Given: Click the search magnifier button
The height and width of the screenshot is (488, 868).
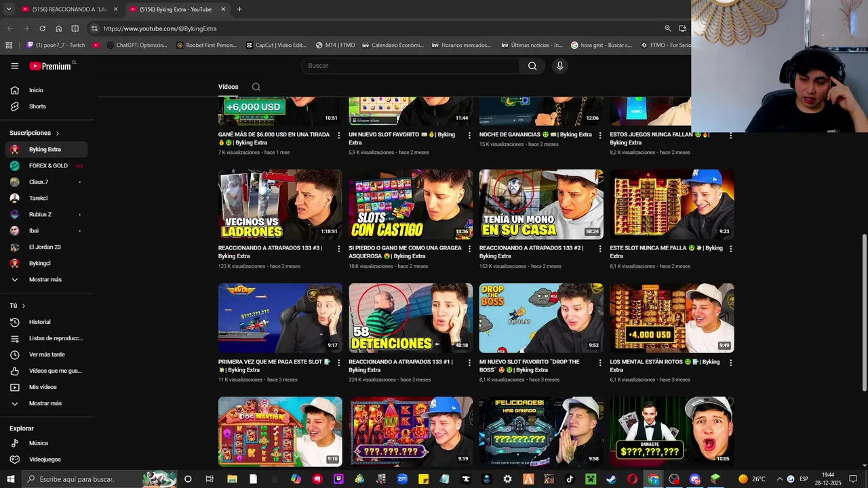Looking at the screenshot, I should (x=532, y=66).
